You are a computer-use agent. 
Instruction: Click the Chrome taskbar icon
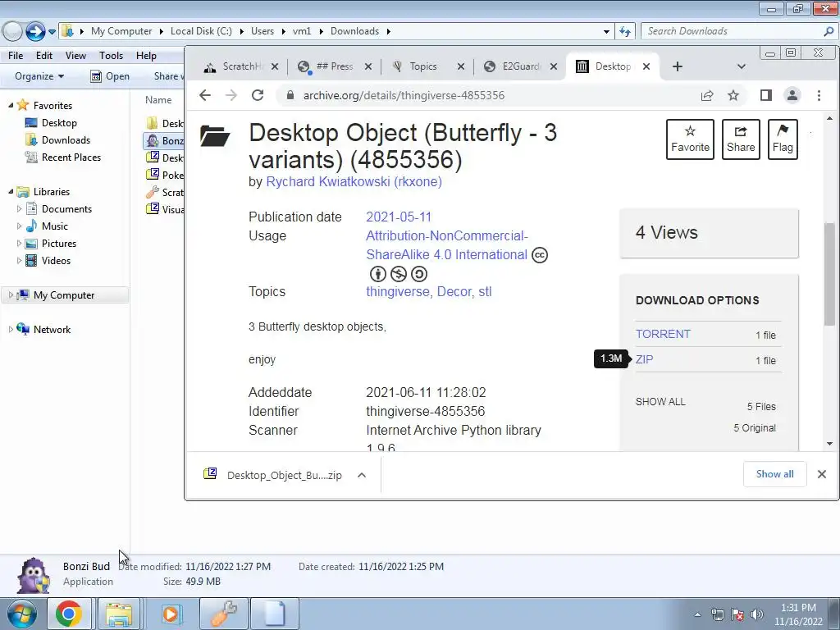69,614
